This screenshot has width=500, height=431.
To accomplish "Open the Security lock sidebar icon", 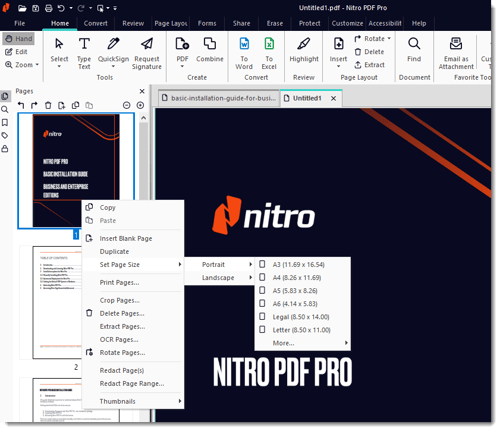I will (5, 149).
